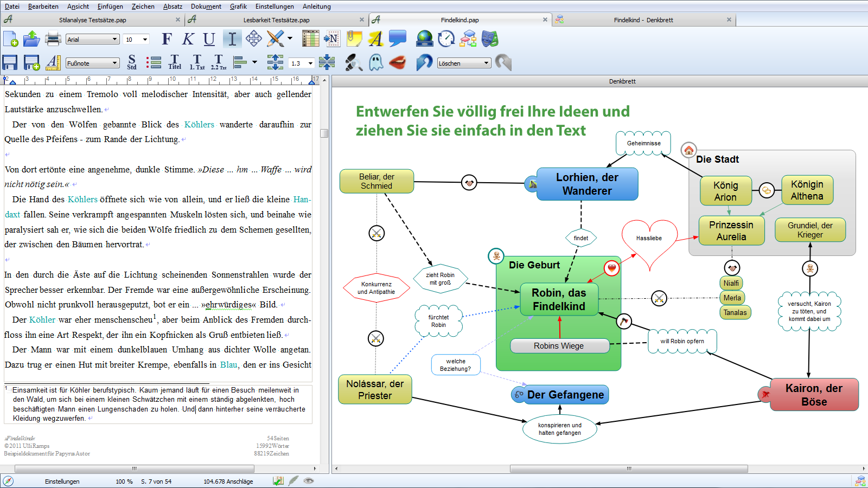Click the compass navigator icon in status bar
This screenshot has height=488, width=868.
point(8,481)
